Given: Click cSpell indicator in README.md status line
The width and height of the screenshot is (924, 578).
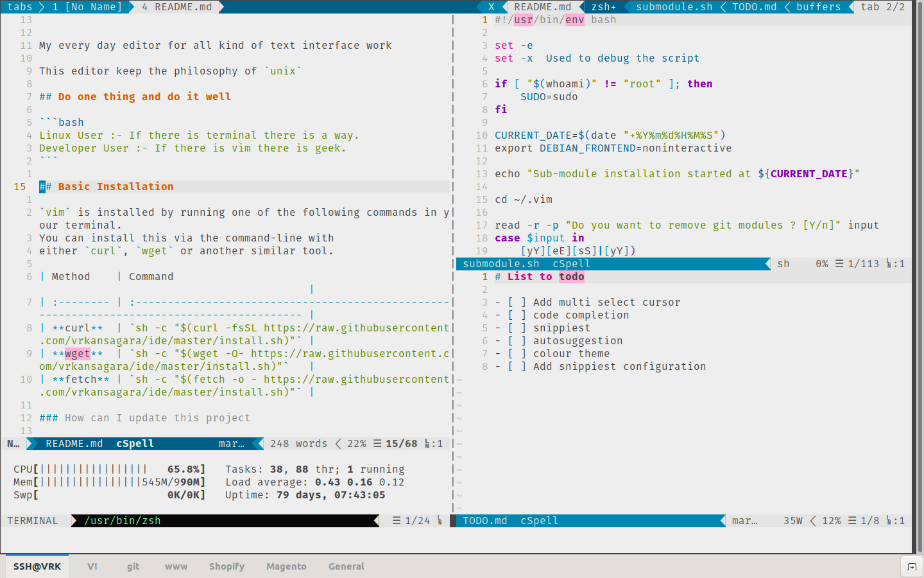Looking at the screenshot, I should pyautogui.click(x=135, y=444).
